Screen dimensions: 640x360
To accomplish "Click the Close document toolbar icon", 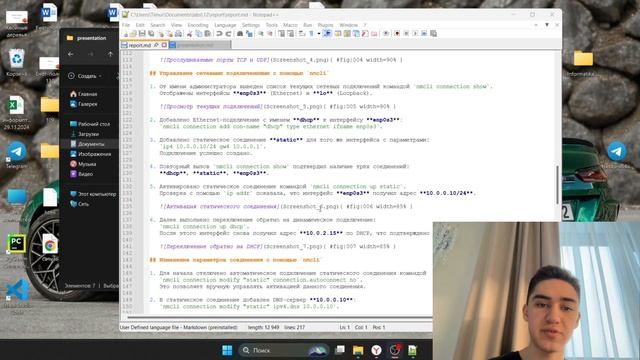I will tap(162, 33).
